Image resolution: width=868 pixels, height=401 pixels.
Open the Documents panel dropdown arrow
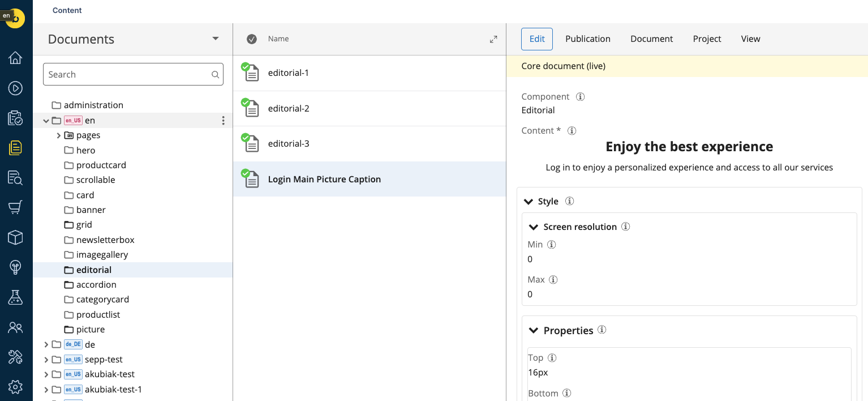pos(216,39)
